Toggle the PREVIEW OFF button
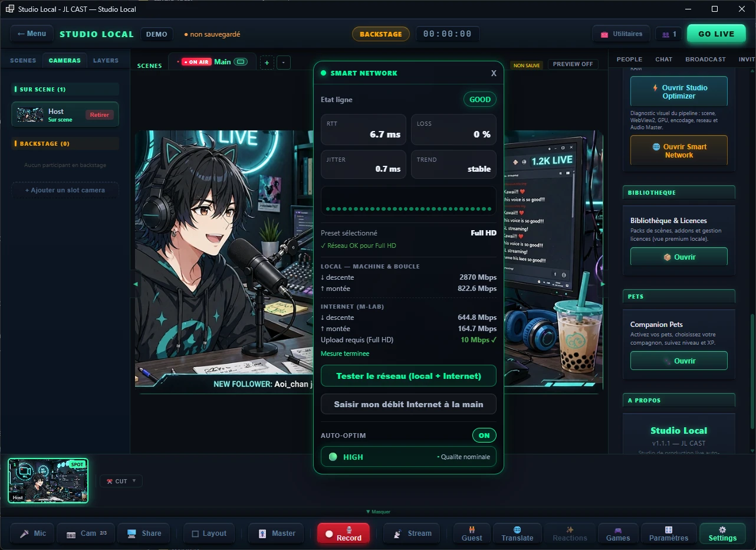The width and height of the screenshot is (756, 550). pyautogui.click(x=573, y=64)
